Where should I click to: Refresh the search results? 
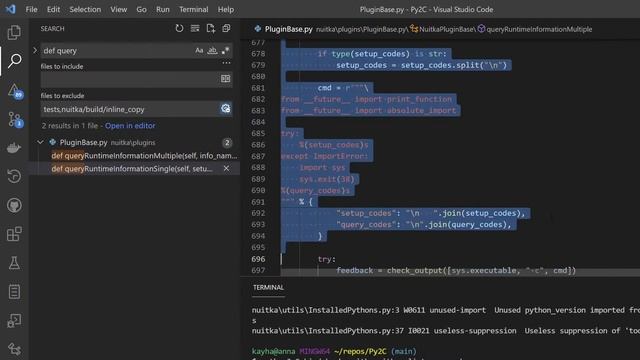pyautogui.click(x=179, y=28)
